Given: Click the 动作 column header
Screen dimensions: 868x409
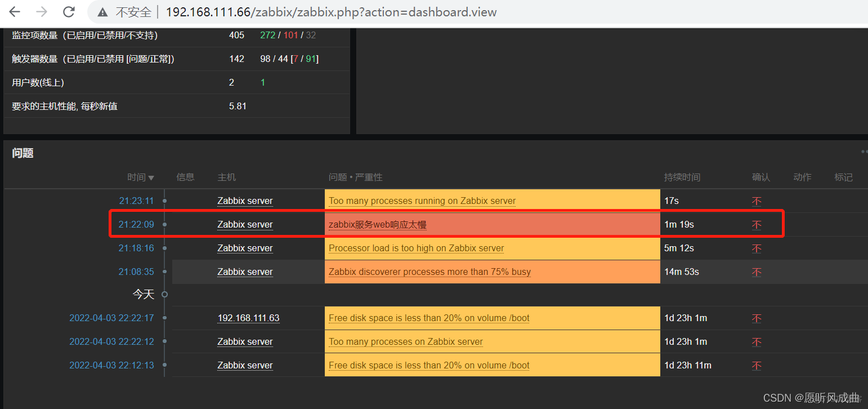Looking at the screenshot, I should pos(802,177).
